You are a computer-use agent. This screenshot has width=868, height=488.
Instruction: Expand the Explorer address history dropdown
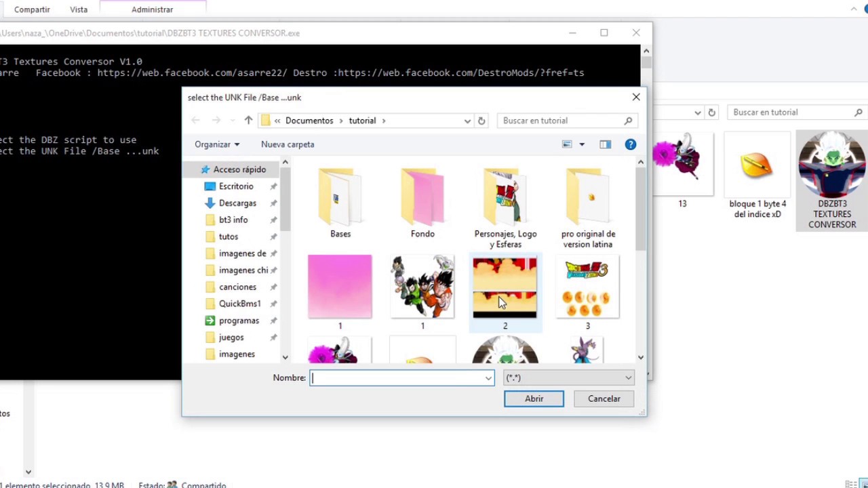point(697,113)
